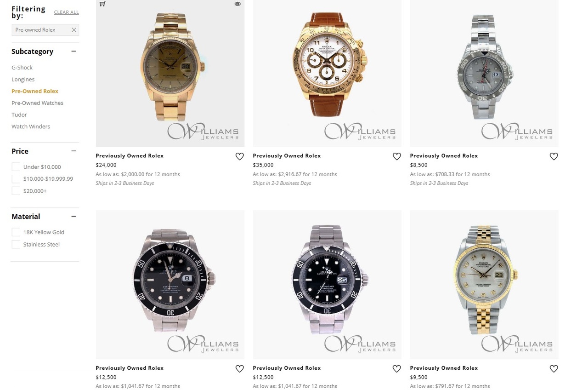588x390 pixels.
Task: Check the Under $10,000 price filter
Action: (x=16, y=167)
